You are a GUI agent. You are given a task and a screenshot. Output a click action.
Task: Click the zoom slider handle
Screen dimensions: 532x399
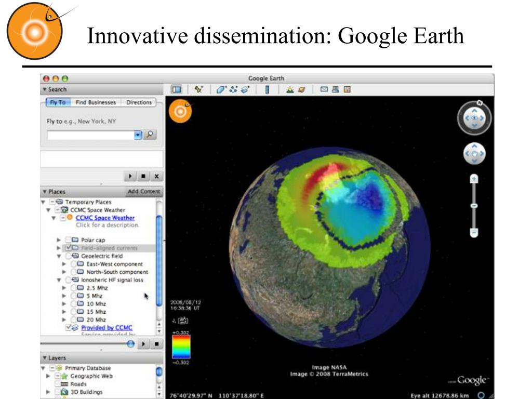(x=474, y=206)
